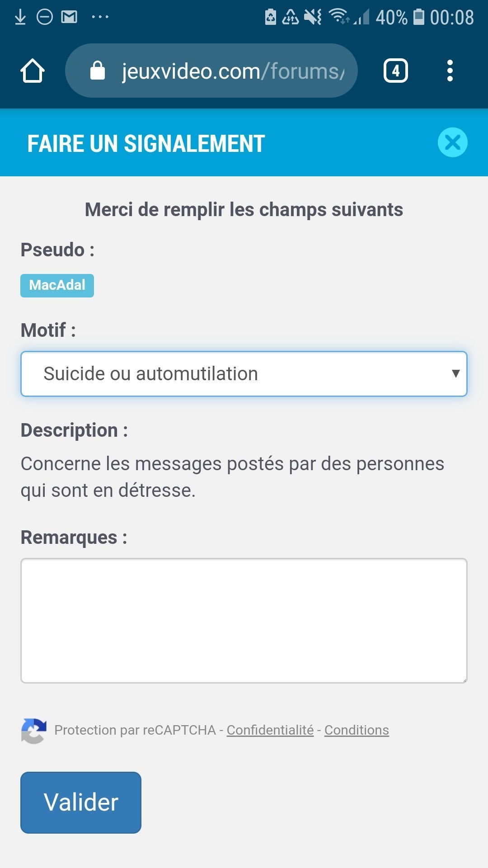
Task: Tap the battery status icon
Action: 419,17
